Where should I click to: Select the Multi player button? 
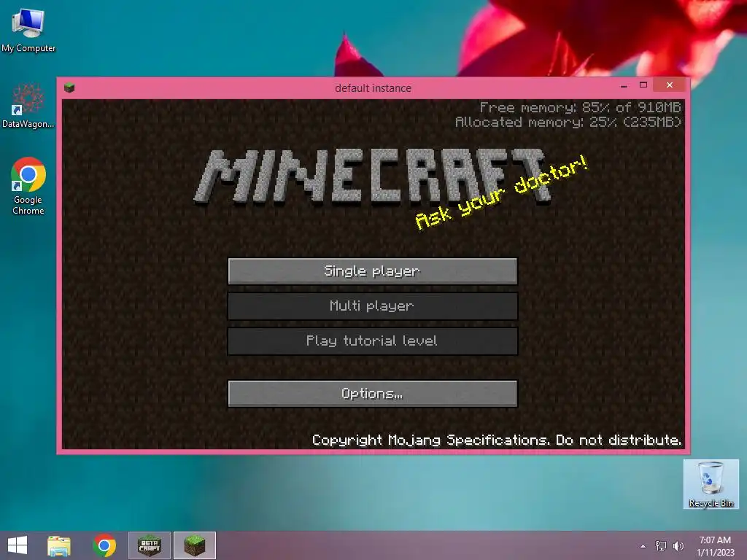click(x=373, y=306)
